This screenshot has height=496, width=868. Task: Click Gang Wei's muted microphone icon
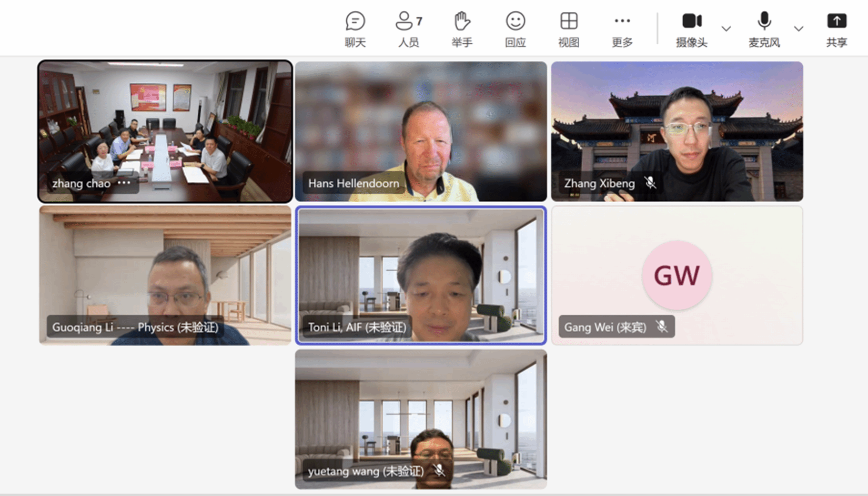tap(661, 327)
